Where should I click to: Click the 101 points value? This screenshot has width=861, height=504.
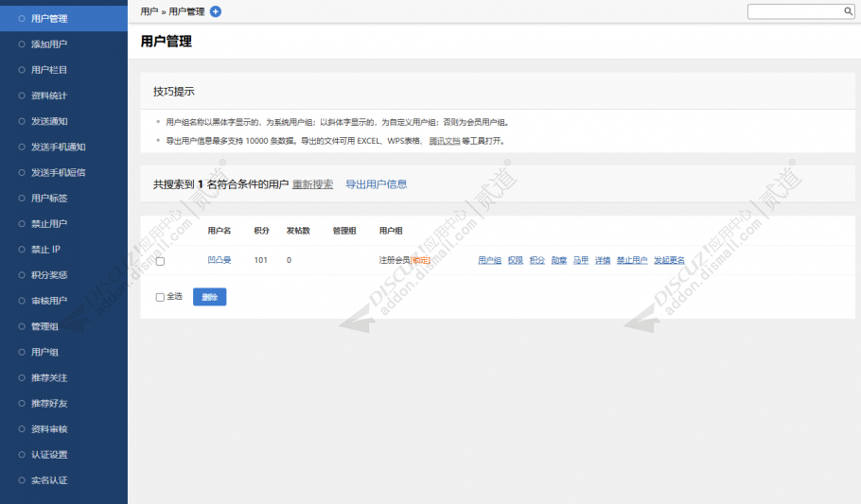261,260
